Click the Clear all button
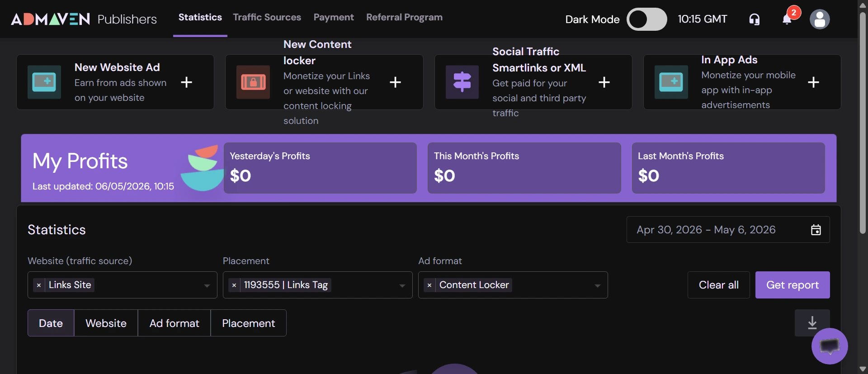Image resolution: width=868 pixels, height=374 pixels. tap(719, 285)
